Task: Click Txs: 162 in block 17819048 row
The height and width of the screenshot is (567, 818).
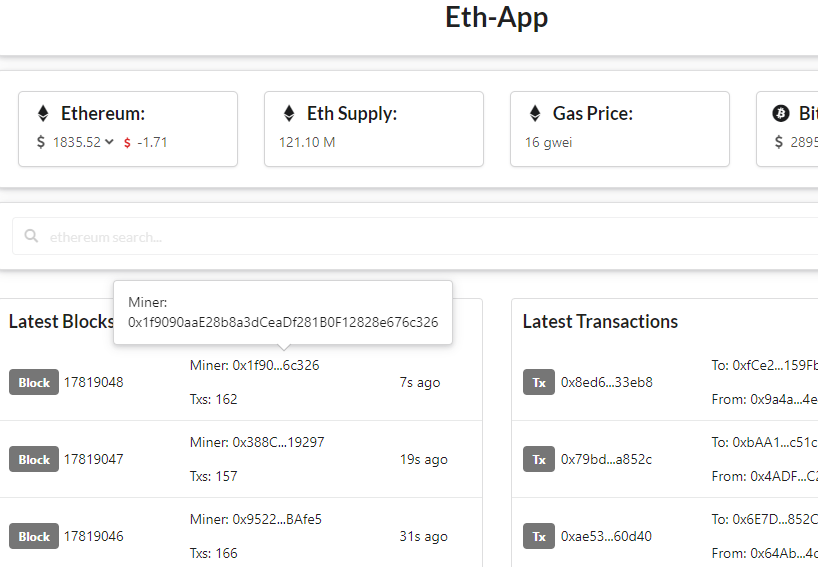Action: point(213,400)
